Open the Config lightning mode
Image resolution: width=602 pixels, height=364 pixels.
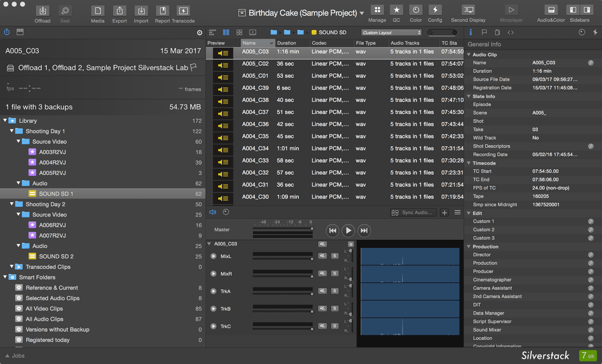(x=435, y=10)
